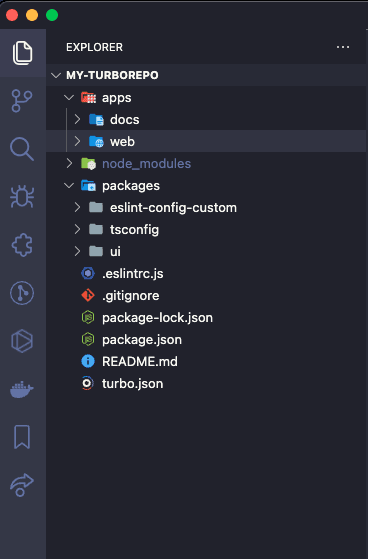Expand the node_modules folder chevron
Image resolution: width=368 pixels, height=559 pixels.
tap(70, 164)
